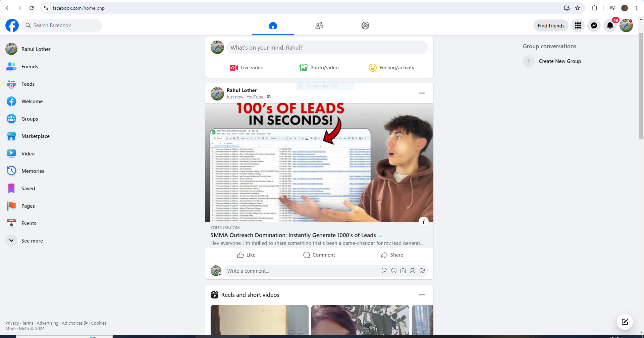Share the post

coord(392,255)
